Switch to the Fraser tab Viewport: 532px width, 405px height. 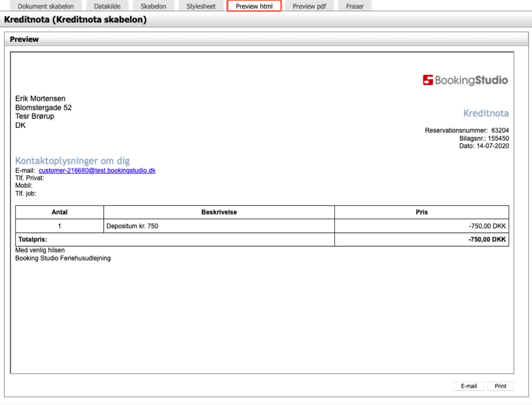coord(355,6)
